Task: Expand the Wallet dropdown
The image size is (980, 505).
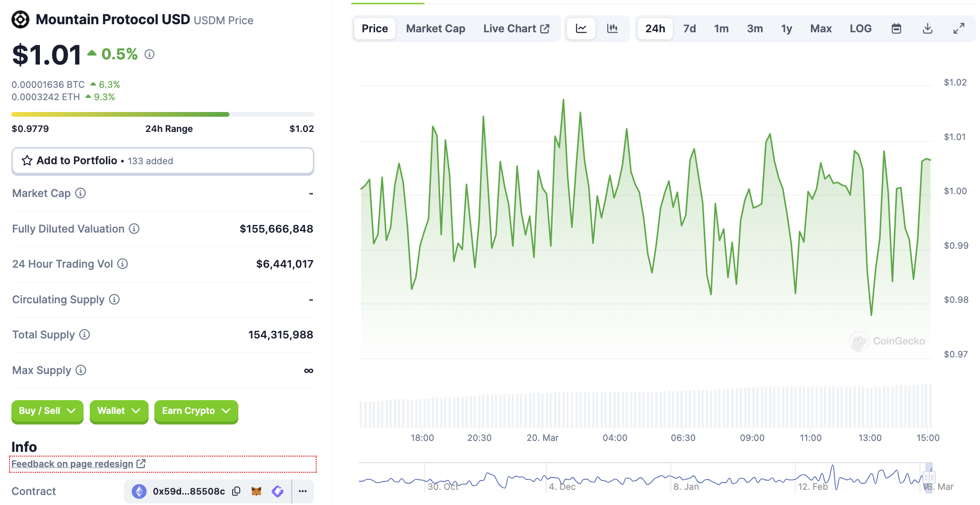Action: [x=119, y=411]
